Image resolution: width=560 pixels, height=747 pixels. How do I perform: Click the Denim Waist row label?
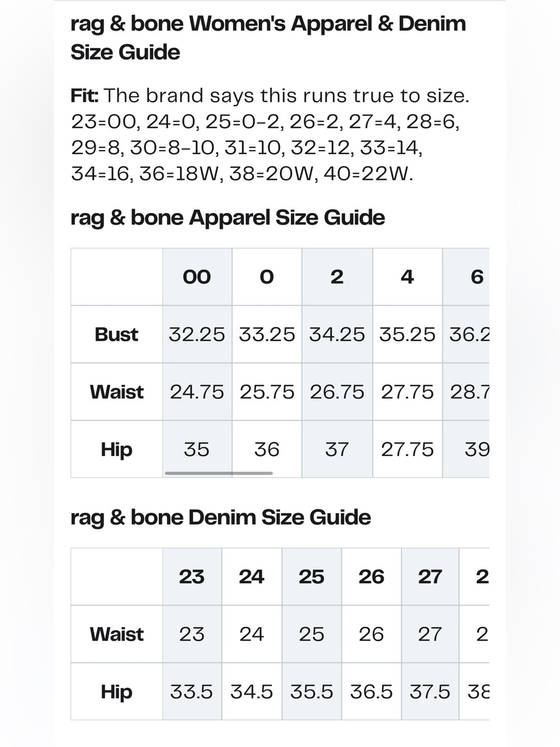116,634
